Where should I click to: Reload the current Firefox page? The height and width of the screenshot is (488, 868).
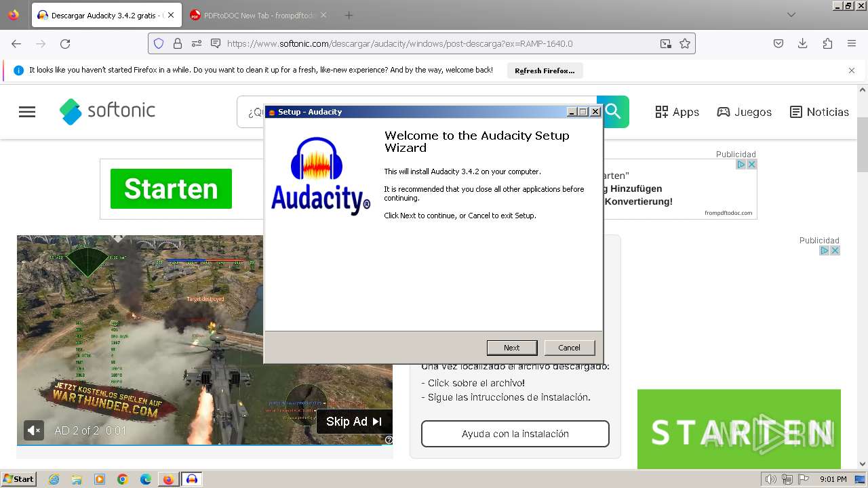(65, 43)
